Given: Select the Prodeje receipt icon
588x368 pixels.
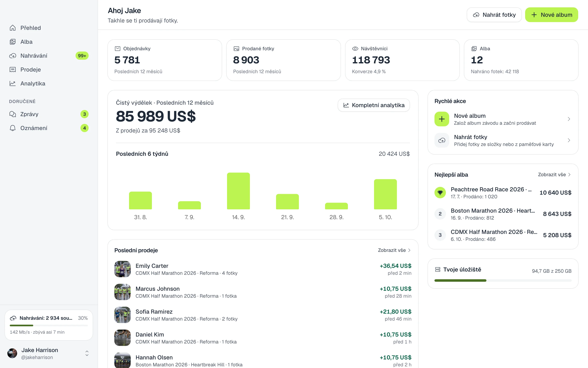Looking at the screenshot, I should (13, 70).
